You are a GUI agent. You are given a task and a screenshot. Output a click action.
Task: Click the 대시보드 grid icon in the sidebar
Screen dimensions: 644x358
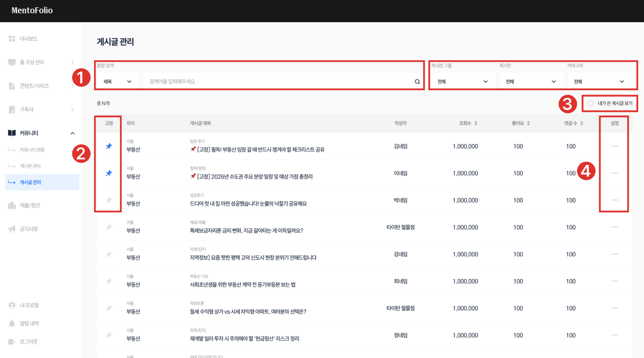pyautogui.click(x=12, y=39)
